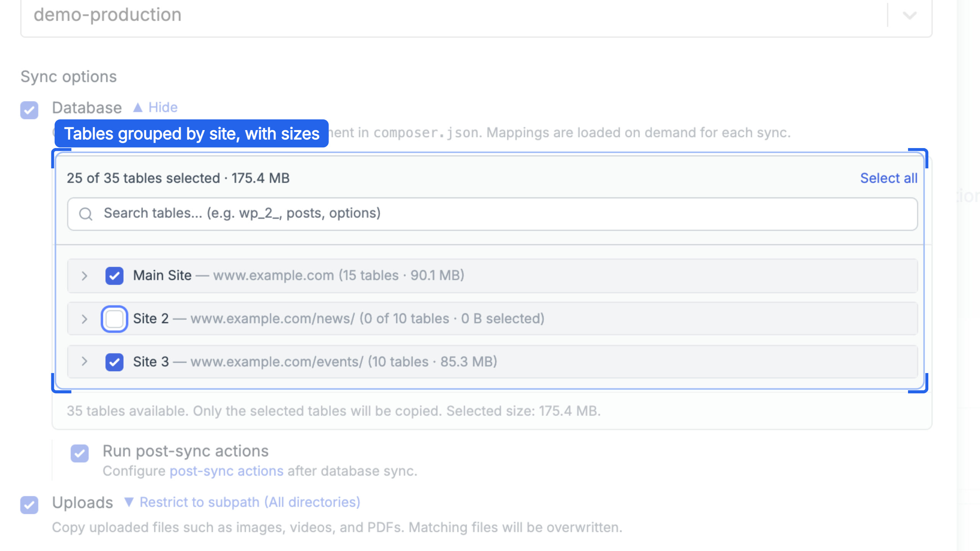Collapse database tables with Hide link

click(x=155, y=108)
